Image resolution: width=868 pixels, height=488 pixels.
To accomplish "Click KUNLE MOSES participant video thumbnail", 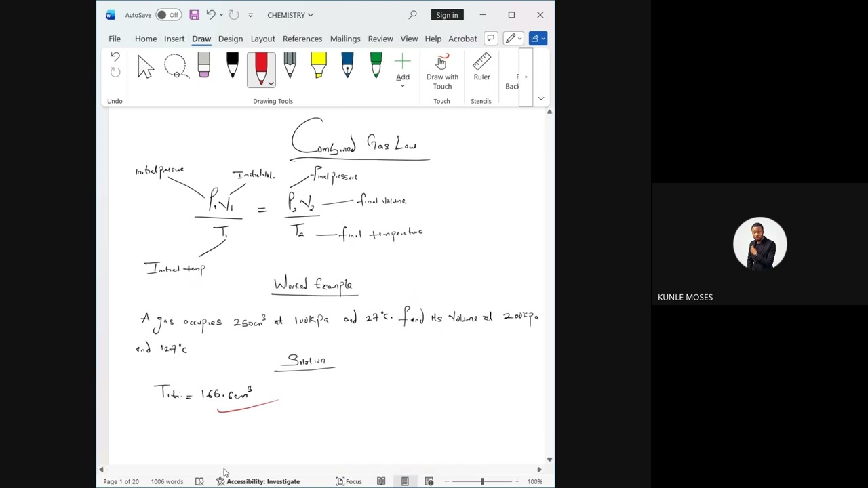I will point(759,244).
